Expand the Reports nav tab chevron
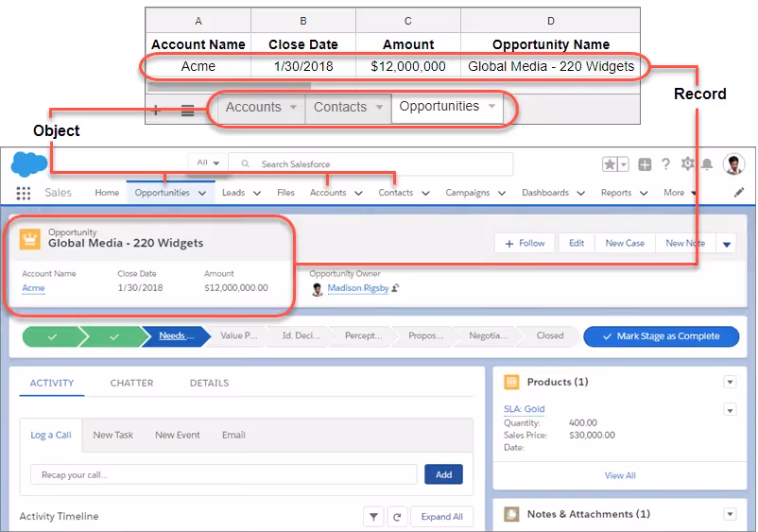758x532 pixels. coord(644,194)
